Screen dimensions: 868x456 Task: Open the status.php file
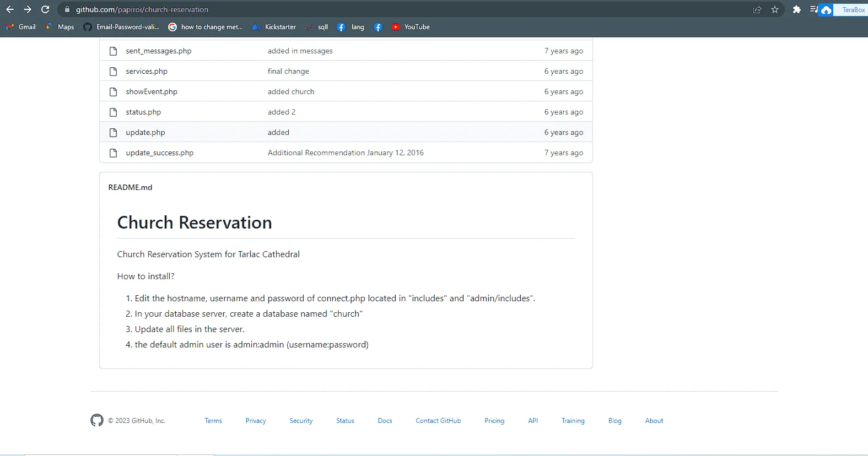[143, 112]
